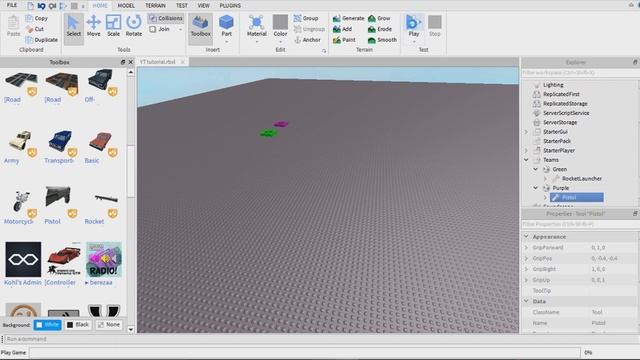This screenshot has width=640, height=360.
Task: Click the Copy button
Action: [37, 18]
